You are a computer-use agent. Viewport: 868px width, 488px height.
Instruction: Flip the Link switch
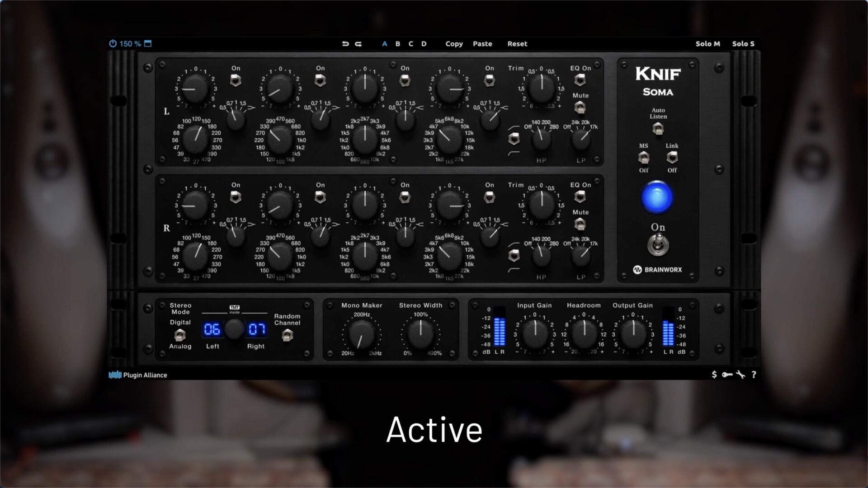click(672, 158)
